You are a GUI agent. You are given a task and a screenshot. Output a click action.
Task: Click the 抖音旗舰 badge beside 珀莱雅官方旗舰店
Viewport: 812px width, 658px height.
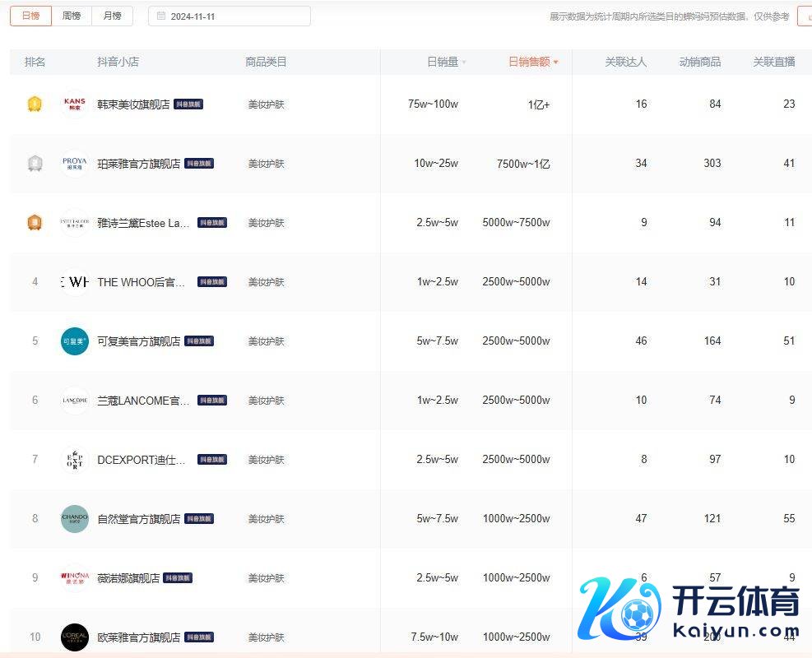[x=199, y=164]
